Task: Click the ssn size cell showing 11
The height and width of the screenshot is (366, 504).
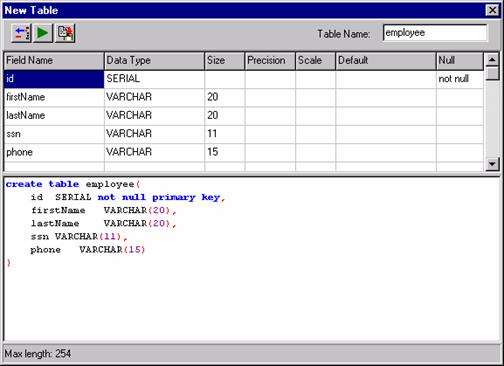Action: [x=225, y=134]
